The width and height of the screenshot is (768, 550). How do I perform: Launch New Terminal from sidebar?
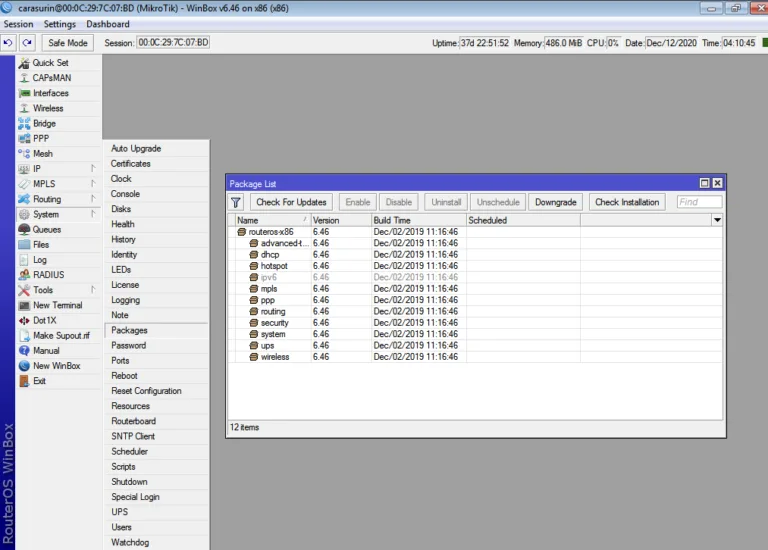(x=57, y=305)
